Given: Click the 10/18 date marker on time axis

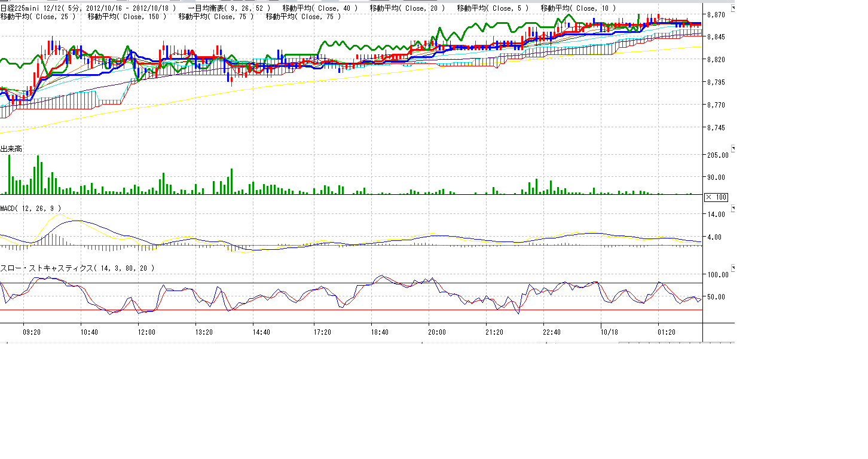Looking at the screenshot, I should point(609,332).
